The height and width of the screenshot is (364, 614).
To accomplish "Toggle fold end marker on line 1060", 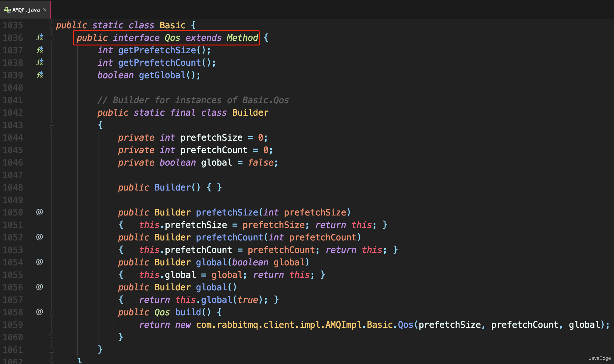I will [x=51, y=337].
